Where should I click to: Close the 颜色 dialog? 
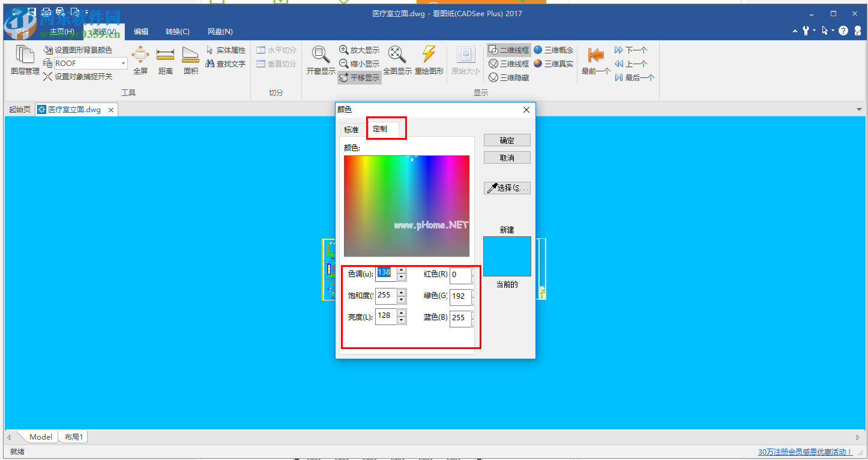[x=526, y=110]
